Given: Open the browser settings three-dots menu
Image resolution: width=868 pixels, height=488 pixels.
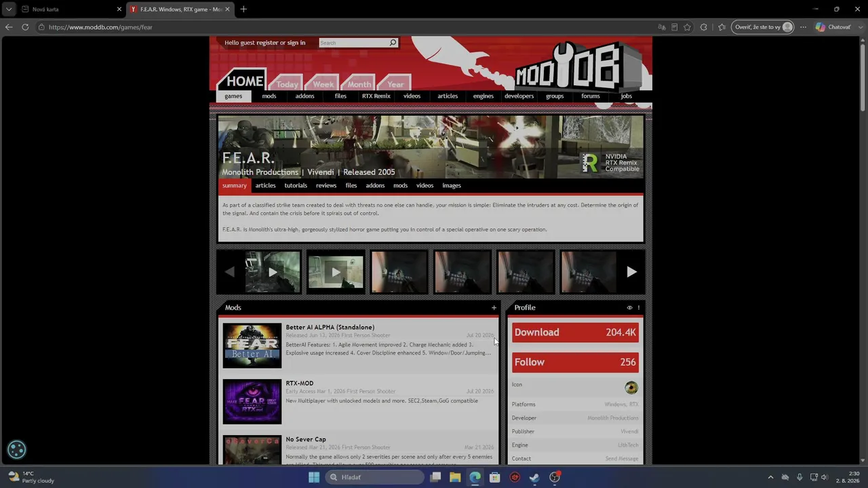Looking at the screenshot, I should (803, 27).
